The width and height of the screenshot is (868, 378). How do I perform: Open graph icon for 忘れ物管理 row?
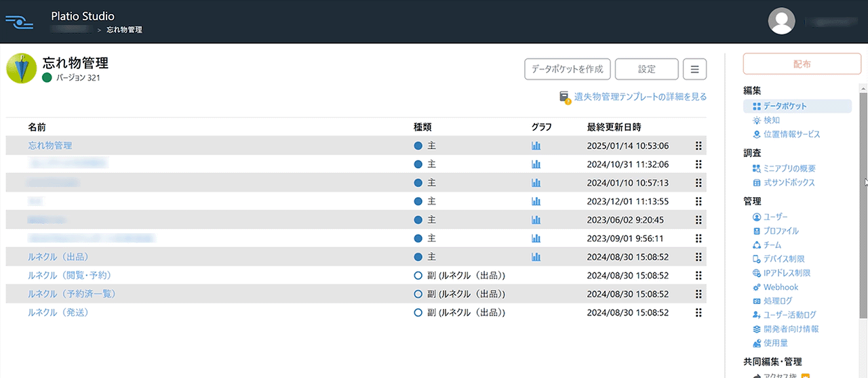[x=536, y=146]
